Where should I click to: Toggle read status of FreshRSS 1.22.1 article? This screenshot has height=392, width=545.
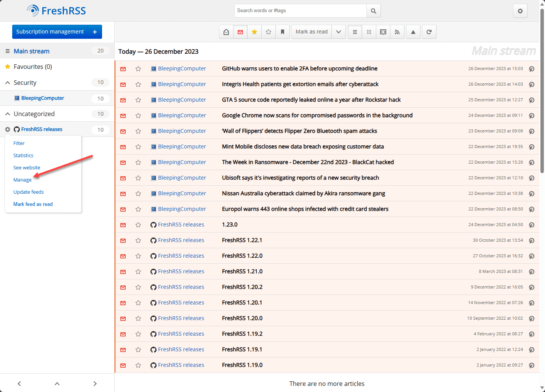point(123,241)
